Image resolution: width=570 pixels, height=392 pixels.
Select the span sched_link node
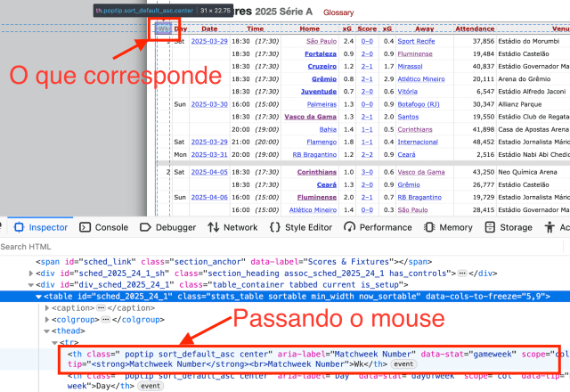point(233,261)
